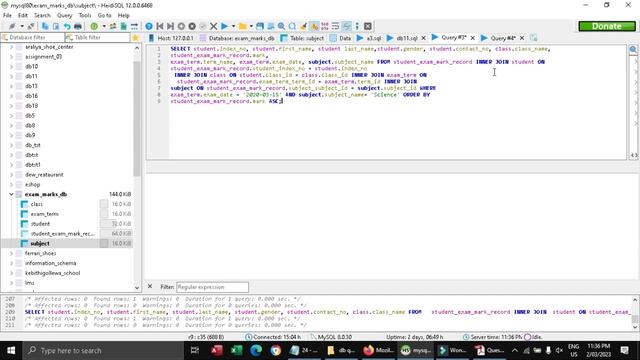This screenshot has height=360, width=640.
Task: Click the magnifier icon at editor's right edge
Action: [x=633, y=49]
